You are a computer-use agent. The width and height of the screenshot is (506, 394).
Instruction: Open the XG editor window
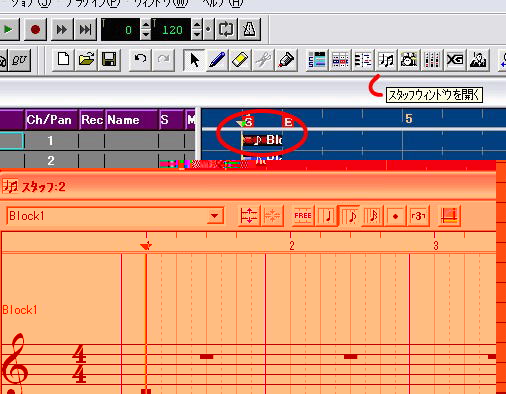pos(455,60)
